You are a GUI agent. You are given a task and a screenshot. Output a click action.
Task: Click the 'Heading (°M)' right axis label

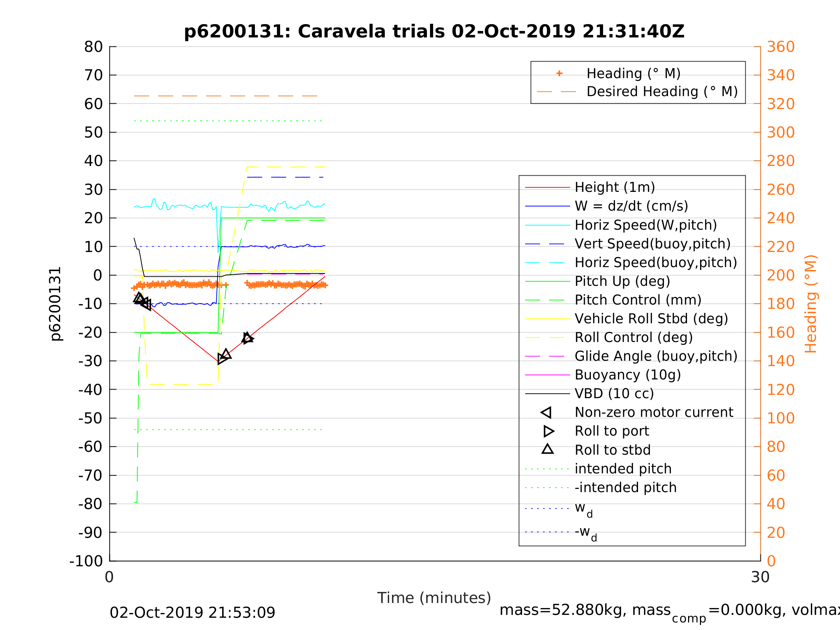810,303
